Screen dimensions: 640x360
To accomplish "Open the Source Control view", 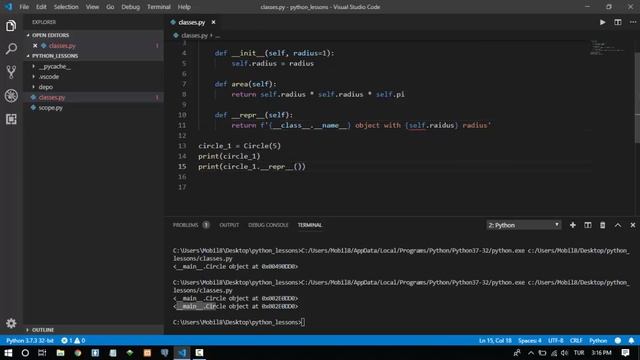I will click(11, 72).
